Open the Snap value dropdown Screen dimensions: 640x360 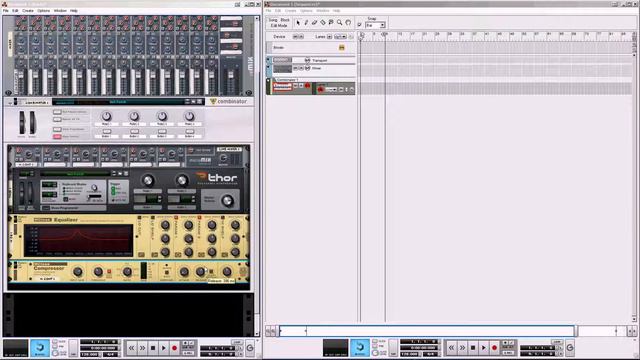pos(382,25)
